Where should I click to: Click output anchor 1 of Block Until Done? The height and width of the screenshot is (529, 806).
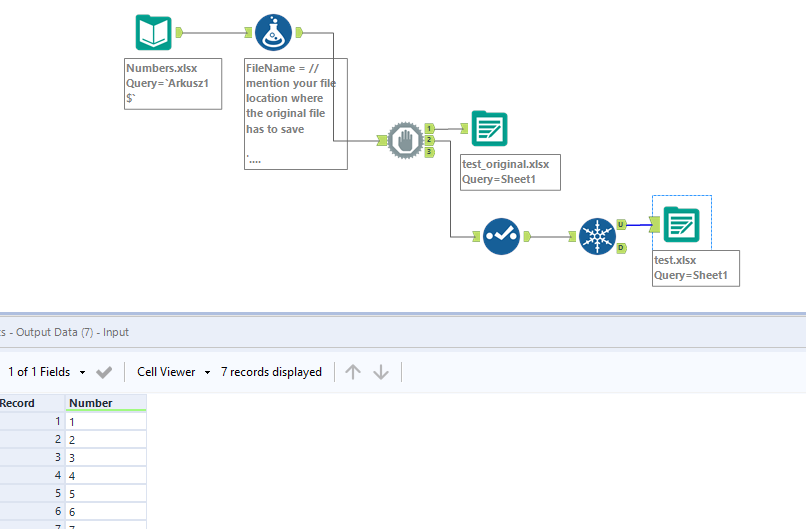(430, 129)
